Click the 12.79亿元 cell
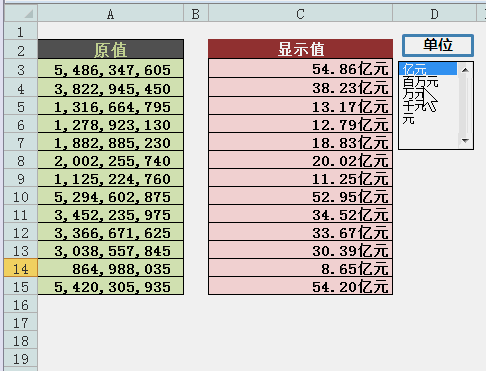486x371 pixels. pyautogui.click(x=300, y=124)
